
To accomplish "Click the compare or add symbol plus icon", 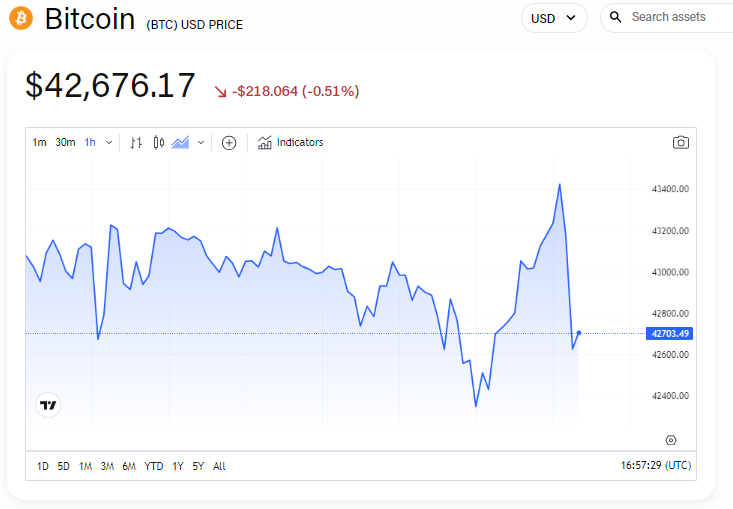I will tap(229, 143).
